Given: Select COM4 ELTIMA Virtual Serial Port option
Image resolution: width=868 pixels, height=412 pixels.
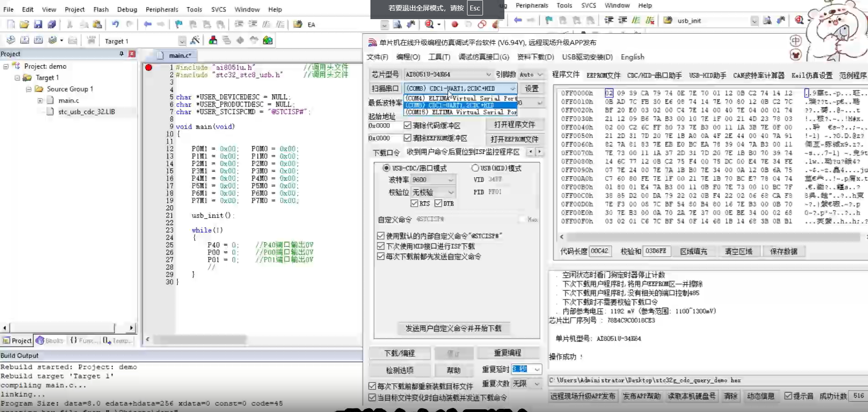Looking at the screenshot, I should pyautogui.click(x=461, y=98).
